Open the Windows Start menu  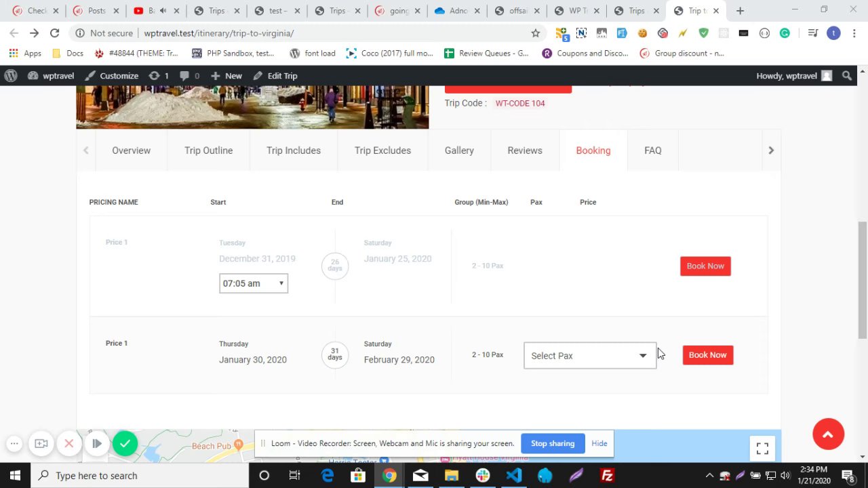[15, 476]
